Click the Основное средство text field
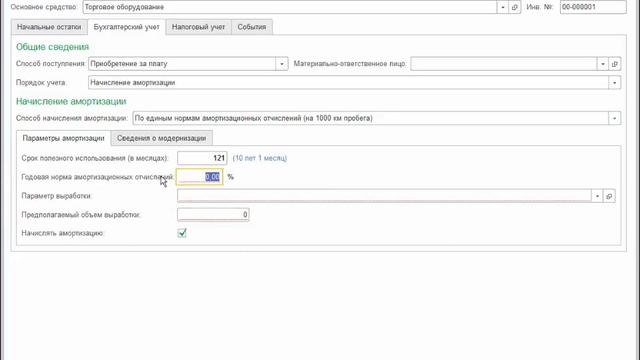 [x=290, y=7]
